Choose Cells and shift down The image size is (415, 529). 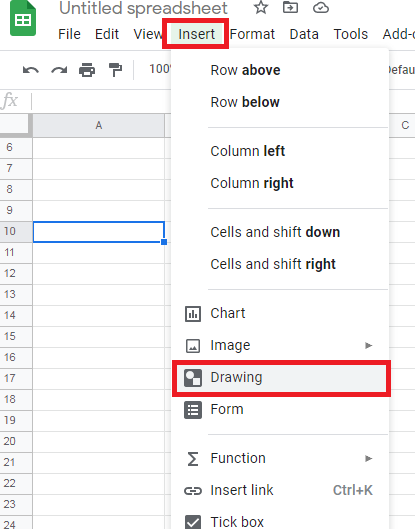pos(280,232)
